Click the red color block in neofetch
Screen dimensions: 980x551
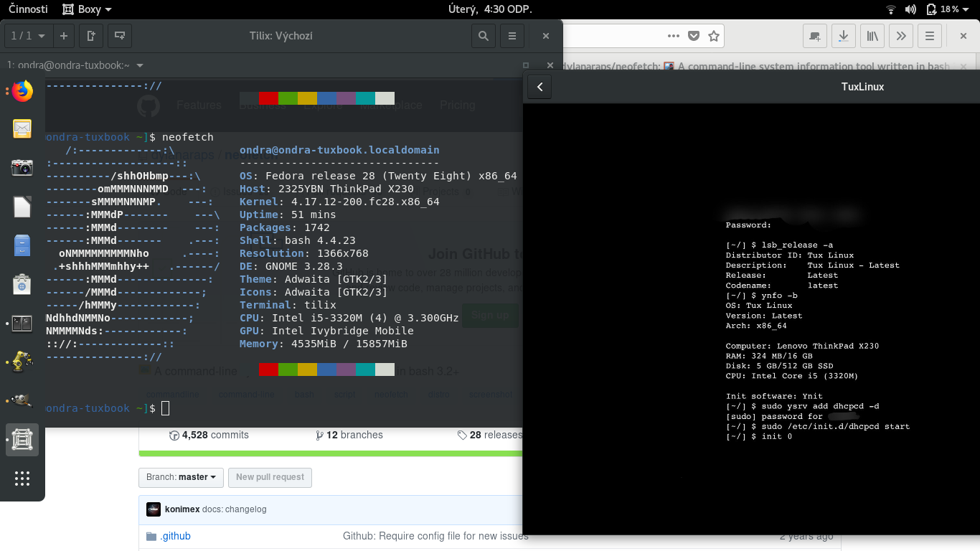269,369
